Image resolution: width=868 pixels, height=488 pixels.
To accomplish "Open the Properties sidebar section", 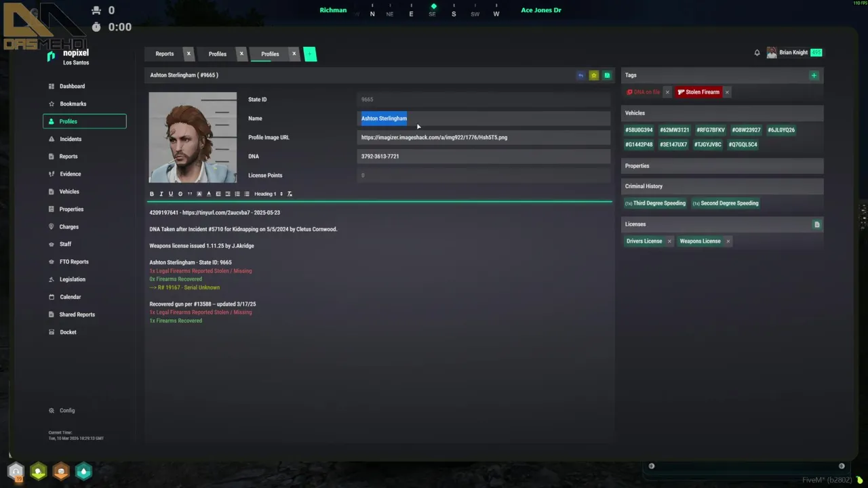I will pos(85,209).
